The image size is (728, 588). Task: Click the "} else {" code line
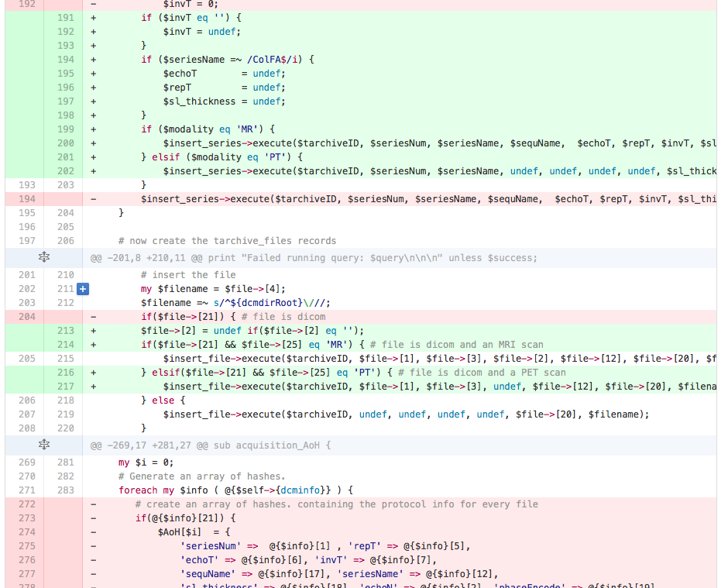pos(163,401)
